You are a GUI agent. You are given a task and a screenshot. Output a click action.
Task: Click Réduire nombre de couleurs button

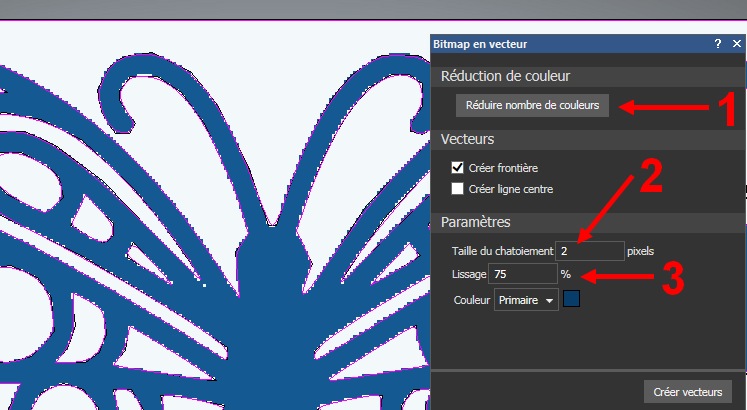click(x=532, y=105)
